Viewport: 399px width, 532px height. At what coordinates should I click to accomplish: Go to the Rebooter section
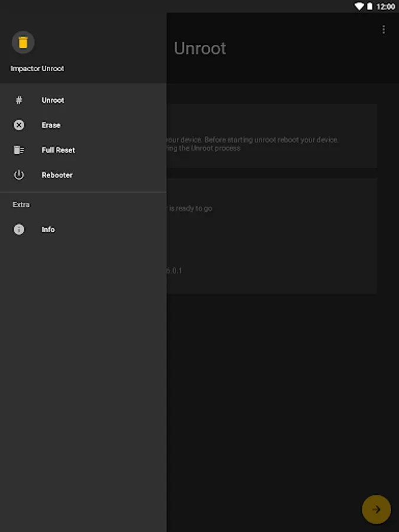83,175
